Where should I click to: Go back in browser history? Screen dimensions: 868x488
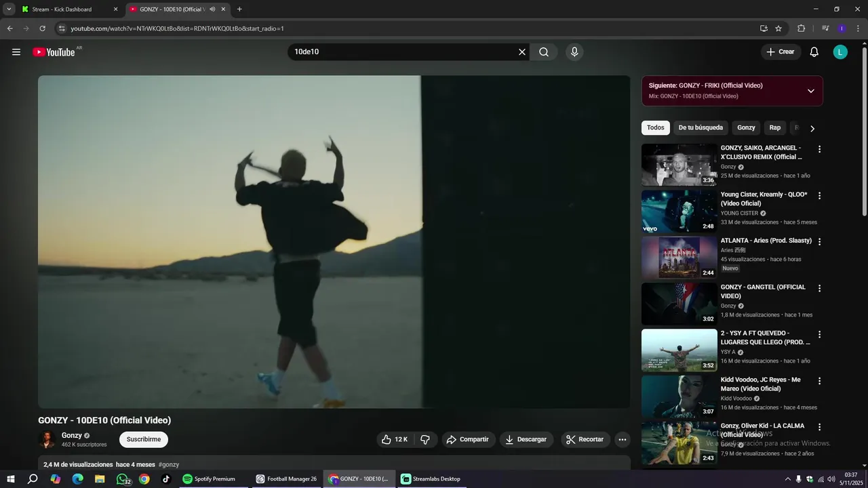click(10, 28)
